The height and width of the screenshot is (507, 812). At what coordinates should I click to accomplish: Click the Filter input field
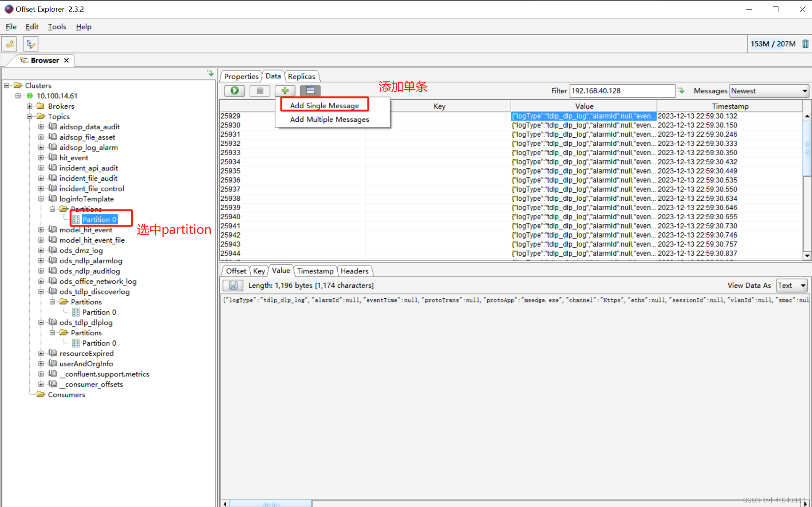click(x=622, y=91)
